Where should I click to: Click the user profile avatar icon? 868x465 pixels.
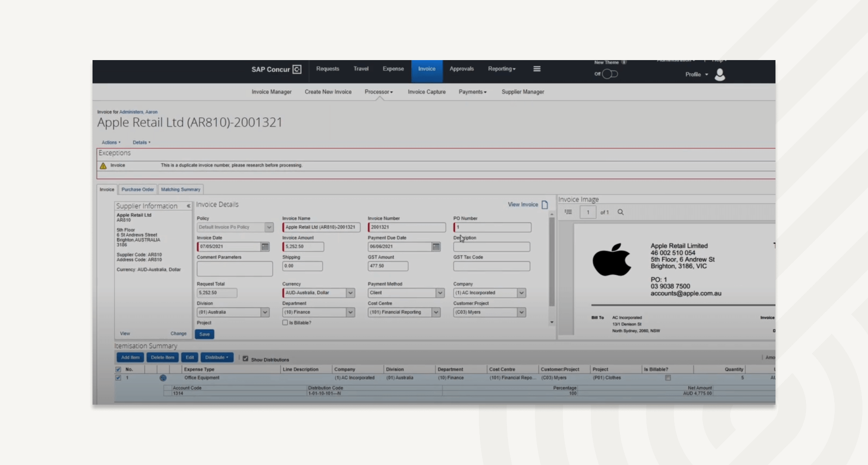[x=719, y=74]
